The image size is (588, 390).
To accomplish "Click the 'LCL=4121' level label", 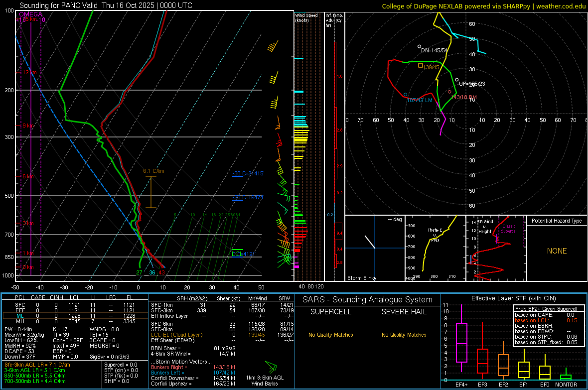I will (x=243, y=254).
